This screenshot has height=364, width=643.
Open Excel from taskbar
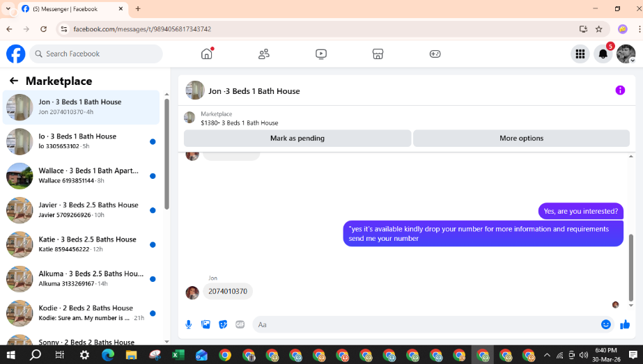click(178, 355)
